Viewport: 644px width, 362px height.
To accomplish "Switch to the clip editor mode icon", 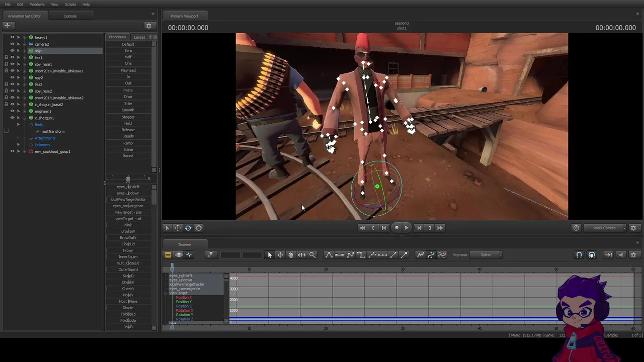I will 168,255.
